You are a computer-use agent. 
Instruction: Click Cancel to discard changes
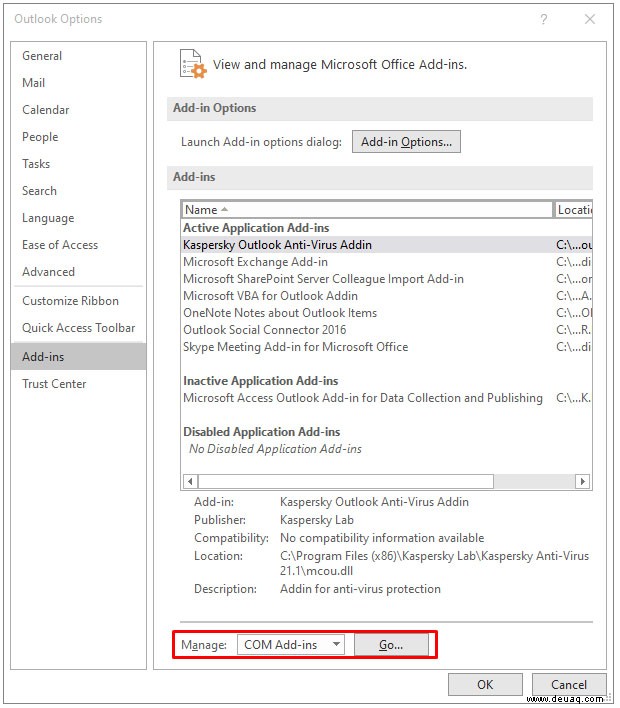click(569, 685)
